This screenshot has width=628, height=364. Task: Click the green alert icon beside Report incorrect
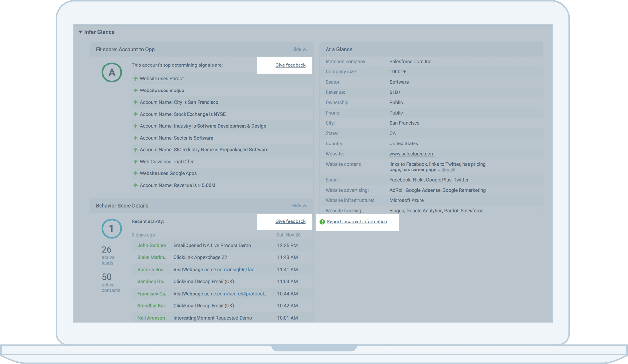[x=322, y=222]
